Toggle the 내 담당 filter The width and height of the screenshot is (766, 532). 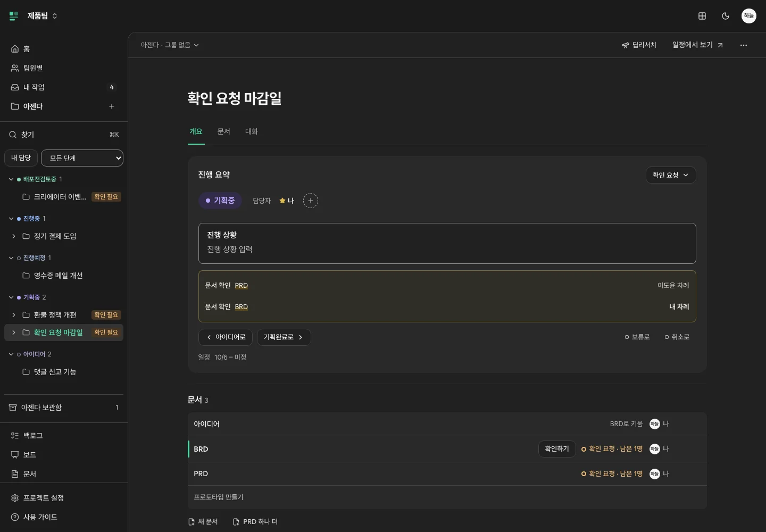pyautogui.click(x=21, y=158)
